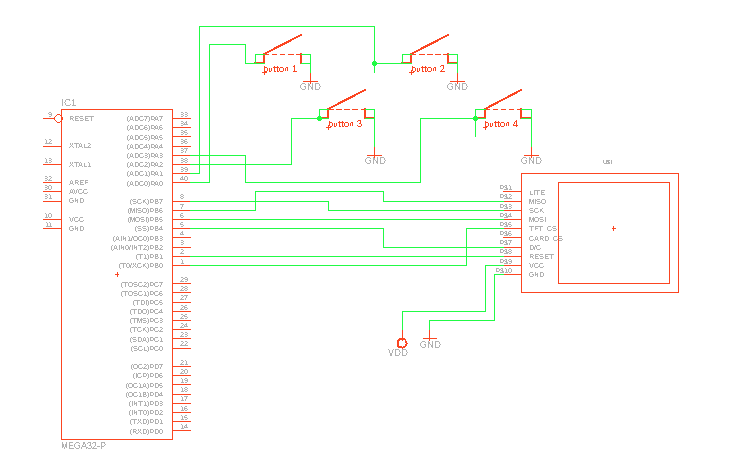Screen dimensions: 750x476
Task: Click the GND symbol below button 2
Action: point(457,84)
